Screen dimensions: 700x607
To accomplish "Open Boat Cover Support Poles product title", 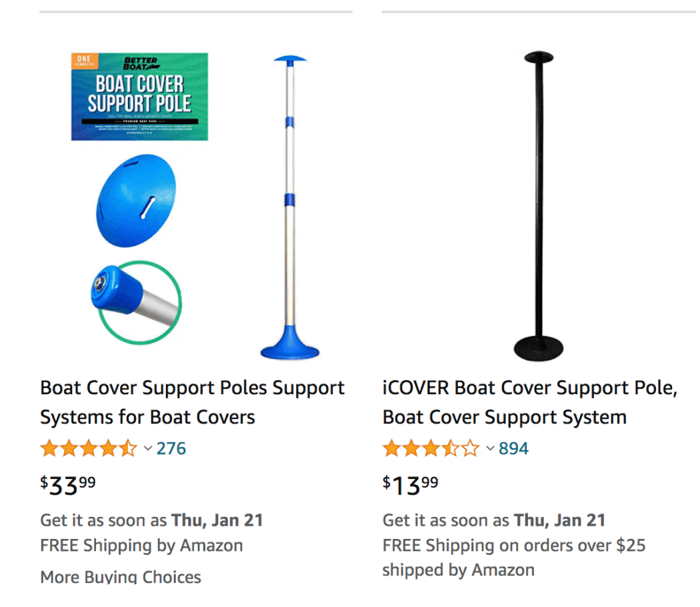I will click(x=192, y=402).
